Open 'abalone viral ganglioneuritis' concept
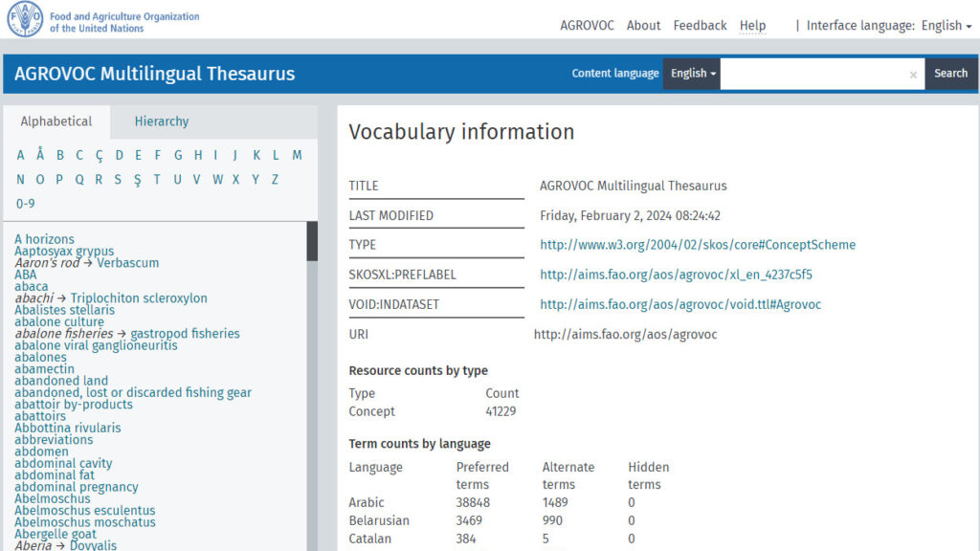 96,345
